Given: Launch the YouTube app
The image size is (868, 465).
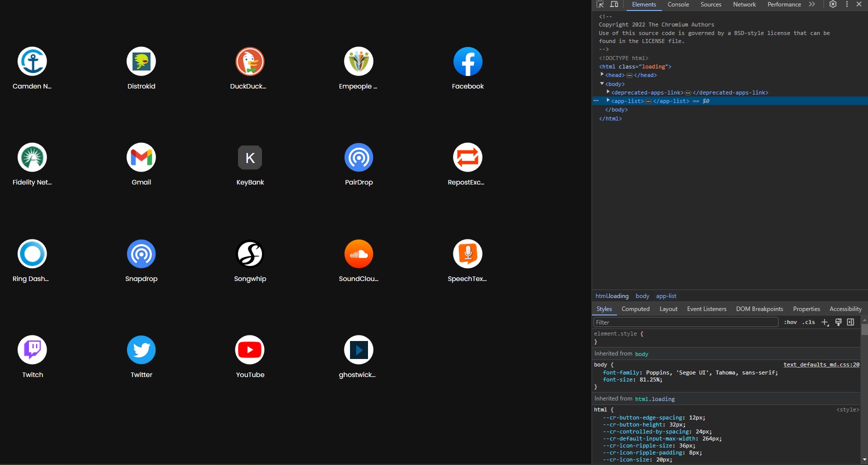Looking at the screenshot, I should (x=249, y=350).
